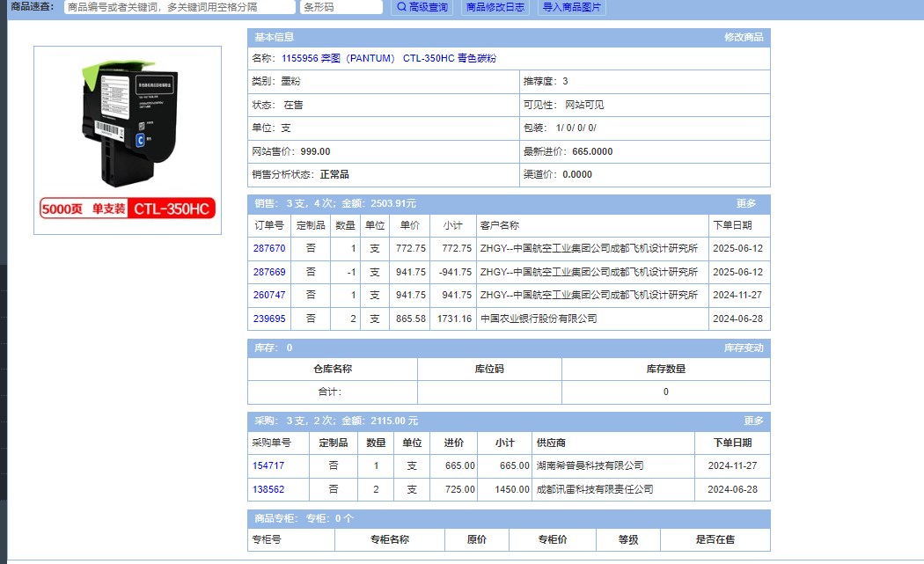Click the product search keyword input field
This screenshot has width=924, height=564.
[180, 7]
